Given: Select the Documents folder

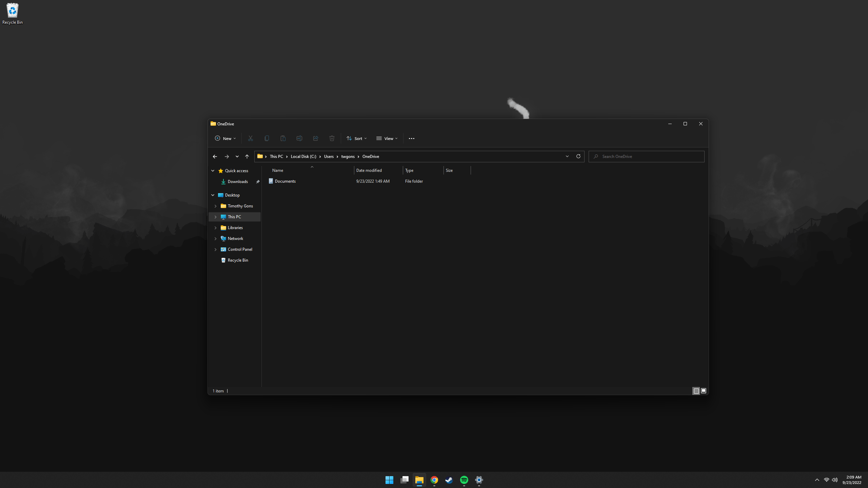Looking at the screenshot, I should 285,181.
